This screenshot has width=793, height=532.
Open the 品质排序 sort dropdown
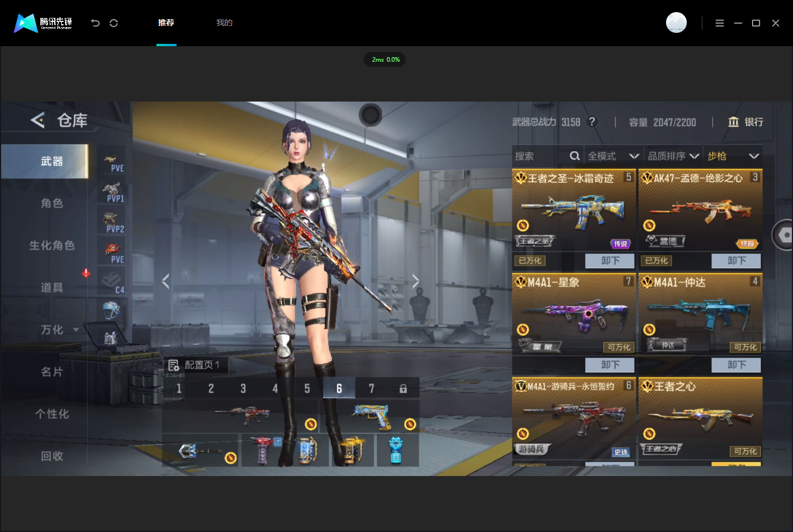click(674, 156)
